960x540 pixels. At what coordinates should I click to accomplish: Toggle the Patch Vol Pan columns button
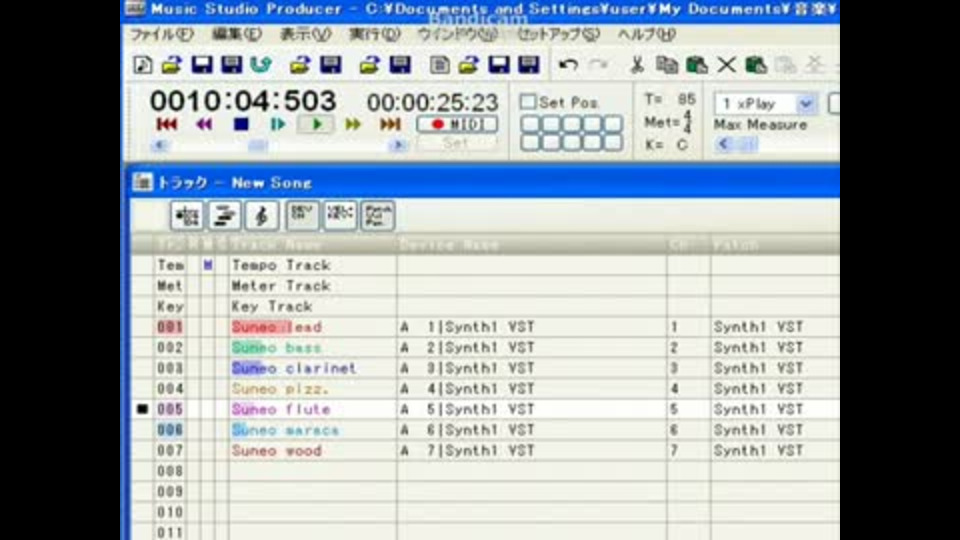(378, 216)
